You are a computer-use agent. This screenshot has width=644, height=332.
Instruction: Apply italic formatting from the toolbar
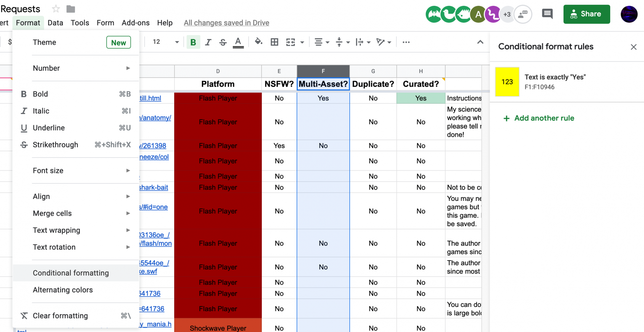click(x=208, y=42)
